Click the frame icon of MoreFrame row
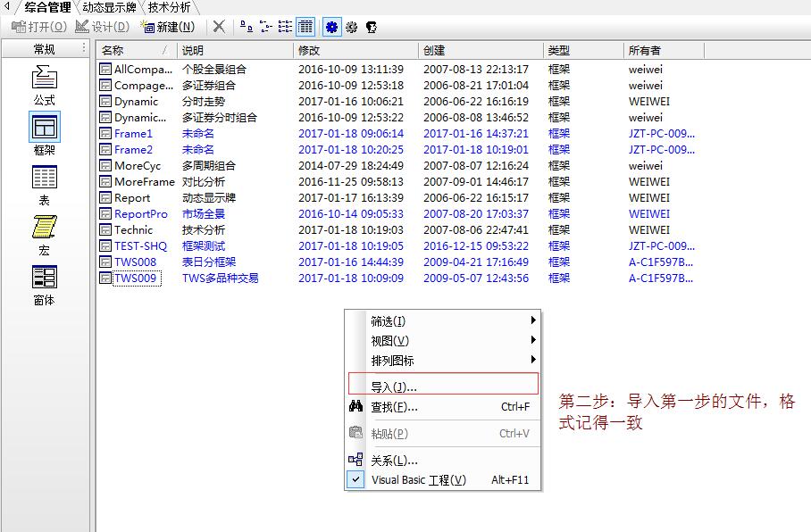Viewport: 811px width, 532px height. (x=105, y=181)
